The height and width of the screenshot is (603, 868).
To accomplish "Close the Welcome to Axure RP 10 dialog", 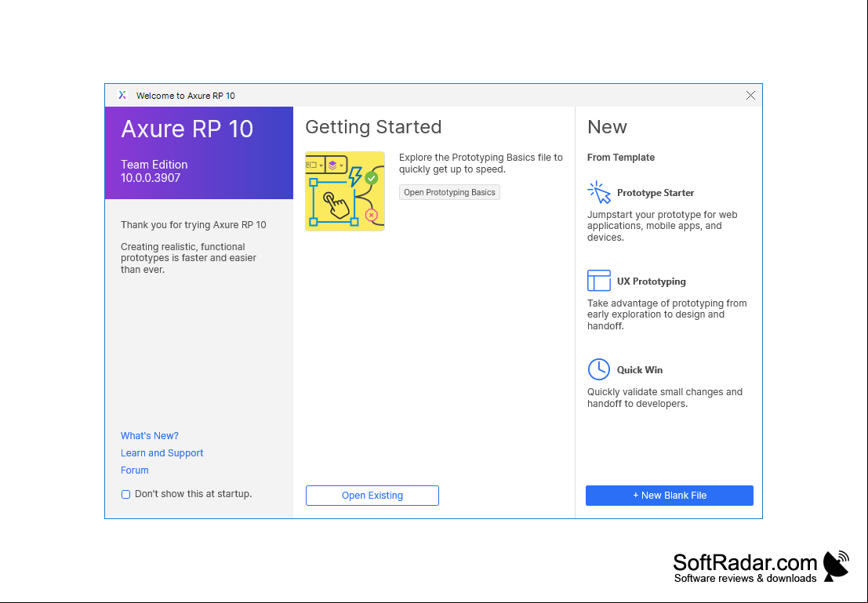I will pyautogui.click(x=750, y=95).
